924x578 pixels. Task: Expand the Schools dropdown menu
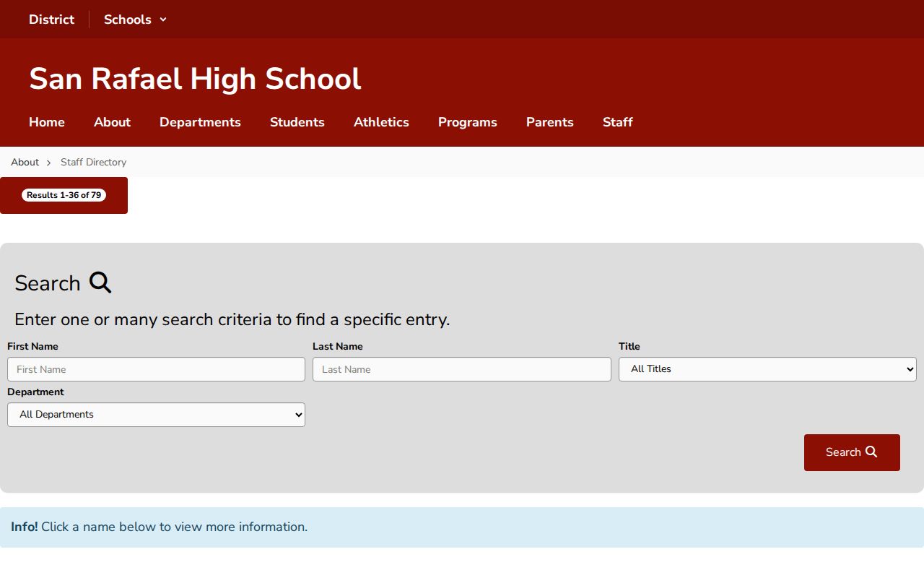pos(135,20)
